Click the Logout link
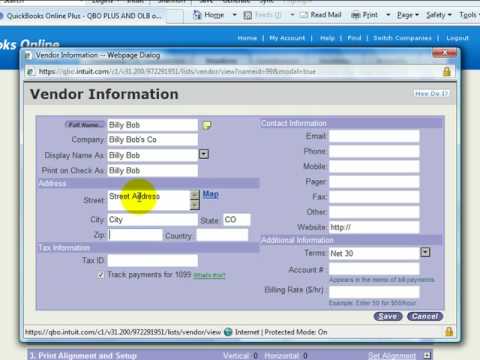480x360 pixels. [x=457, y=38]
